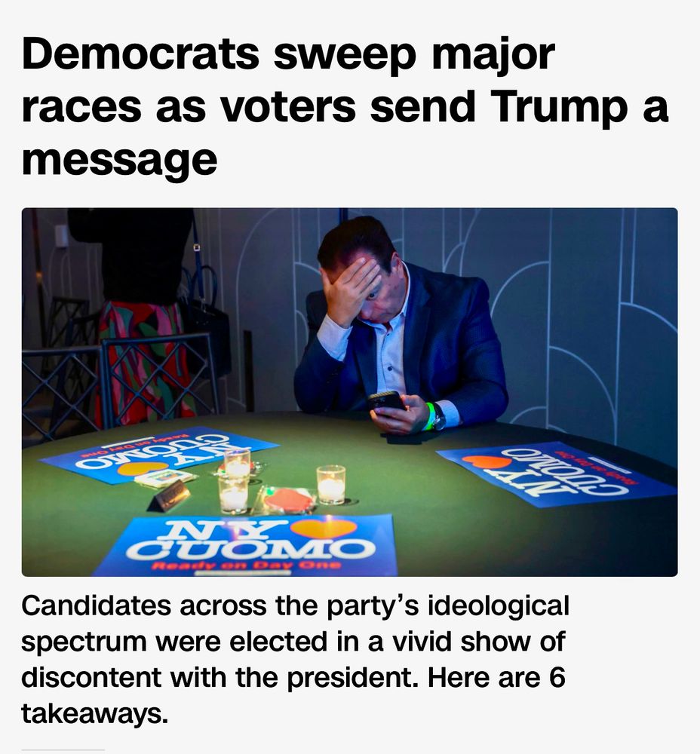This screenshot has height=754, width=700.
Task: Click the orange heart on the right-side Cuomo sign
Action: 486,461
